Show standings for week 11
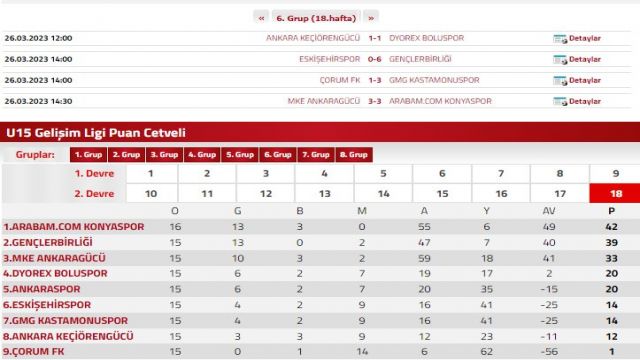Image resolution: width=640 pixels, height=360 pixels. 207,193
